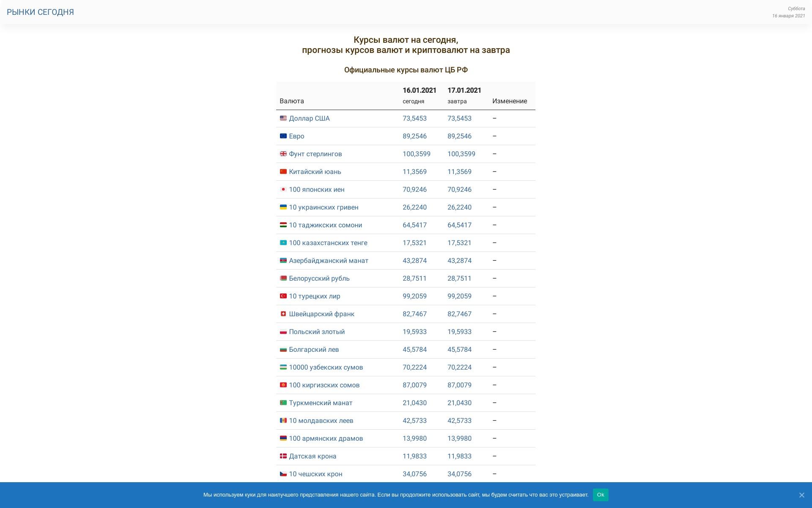Viewport: 812px width, 508px height.
Task: Click the Japan flag icon beside 100 японских иен
Action: pyautogui.click(x=283, y=189)
